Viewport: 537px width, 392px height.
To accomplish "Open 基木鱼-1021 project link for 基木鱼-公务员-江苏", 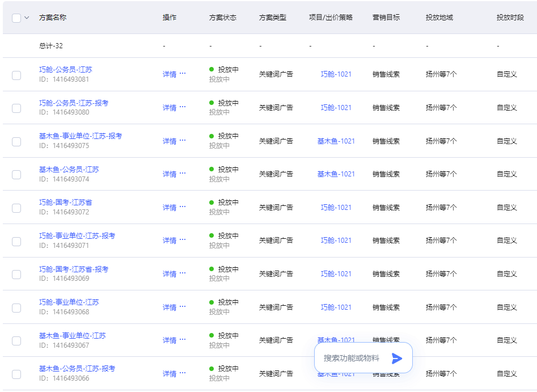I will [336, 174].
